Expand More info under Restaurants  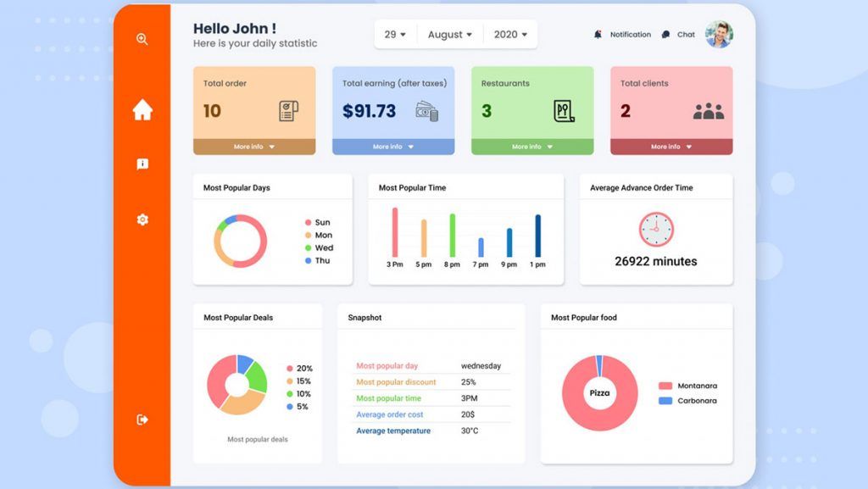click(532, 147)
